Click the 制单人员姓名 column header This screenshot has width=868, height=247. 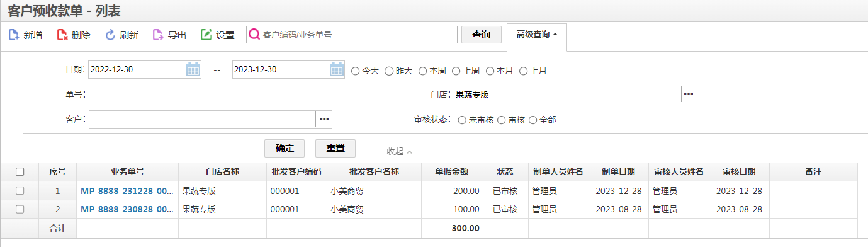pyautogui.click(x=559, y=171)
